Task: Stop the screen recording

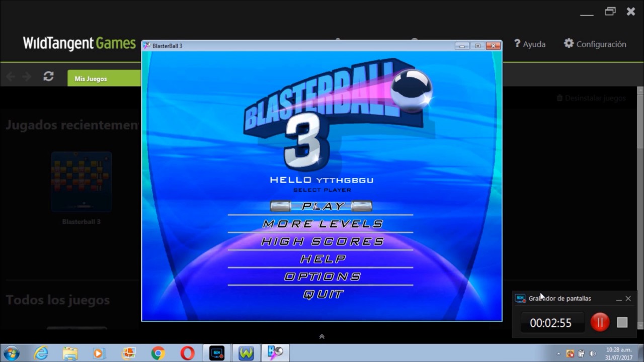Action: (x=622, y=322)
